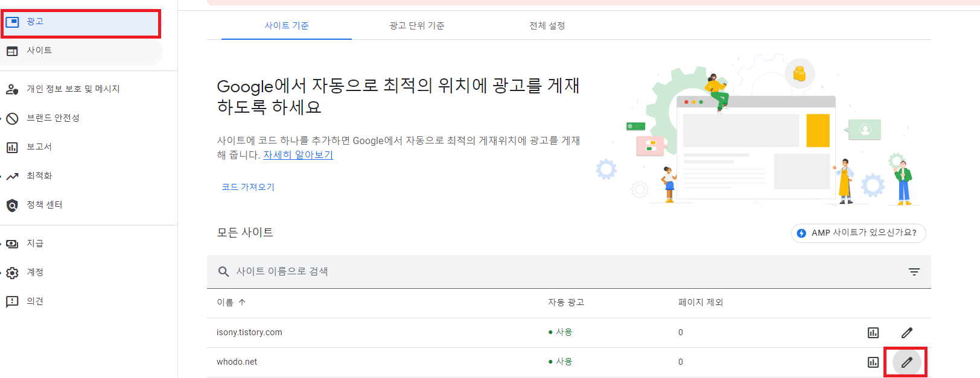Click the 사이트 sites icon in sidebar
The width and height of the screenshot is (980, 378).
click(x=12, y=51)
